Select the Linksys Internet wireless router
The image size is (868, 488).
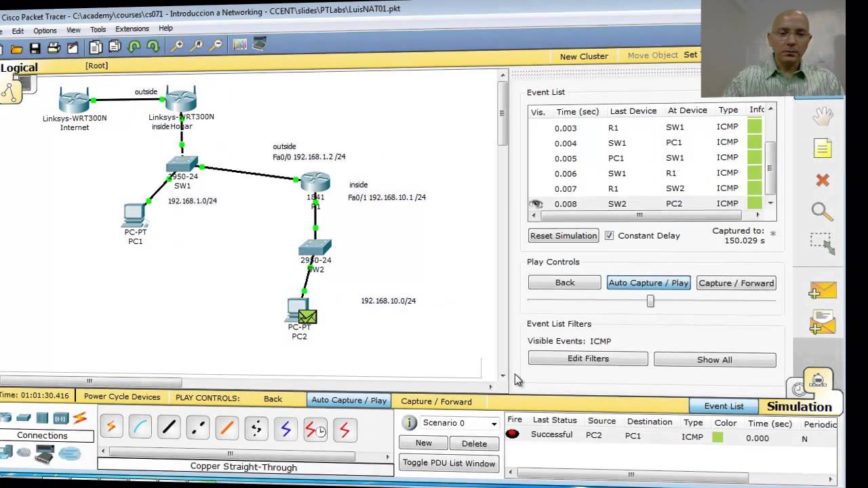(x=74, y=100)
